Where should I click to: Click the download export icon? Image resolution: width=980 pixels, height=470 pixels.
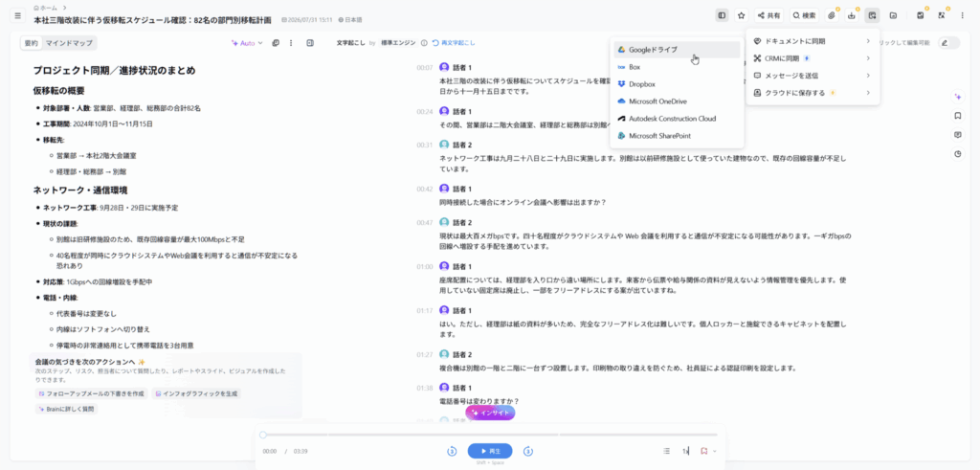click(851, 15)
